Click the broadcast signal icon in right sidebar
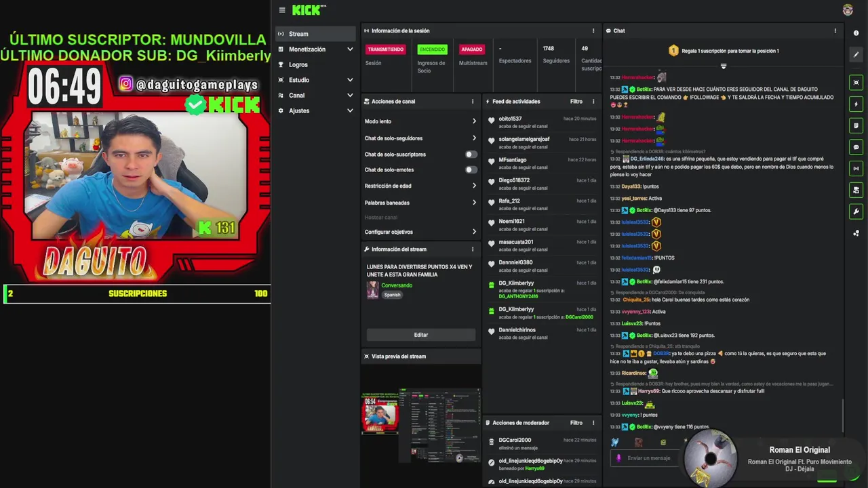The width and height of the screenshot is (868, 488). 856,169
